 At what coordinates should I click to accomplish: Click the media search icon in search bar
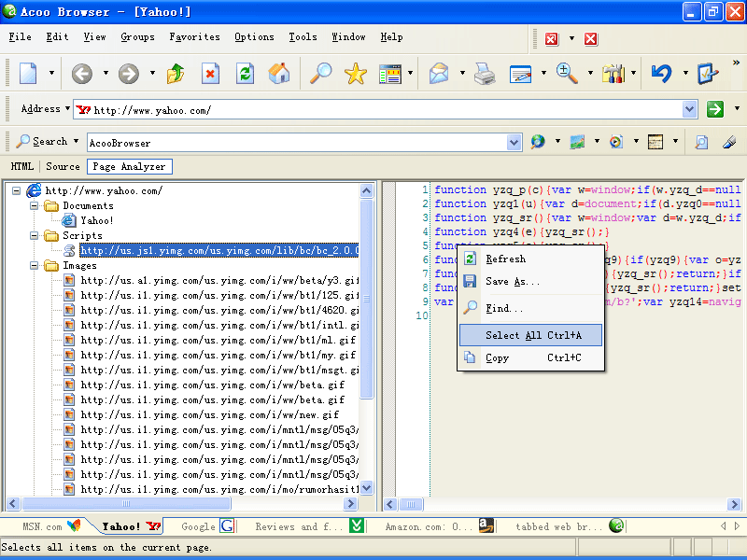point(616,142)
